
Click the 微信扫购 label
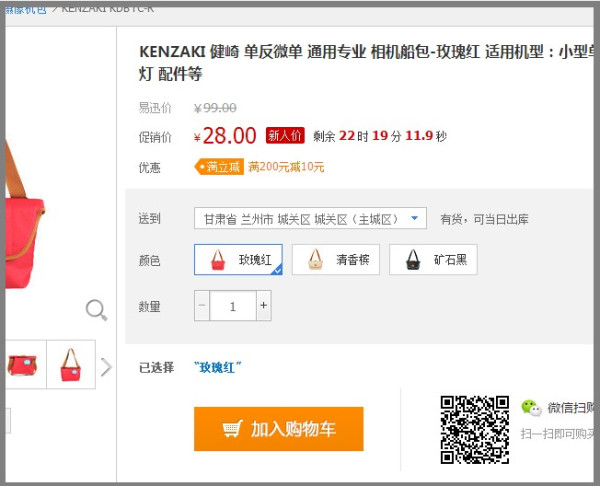pos(571,408)
